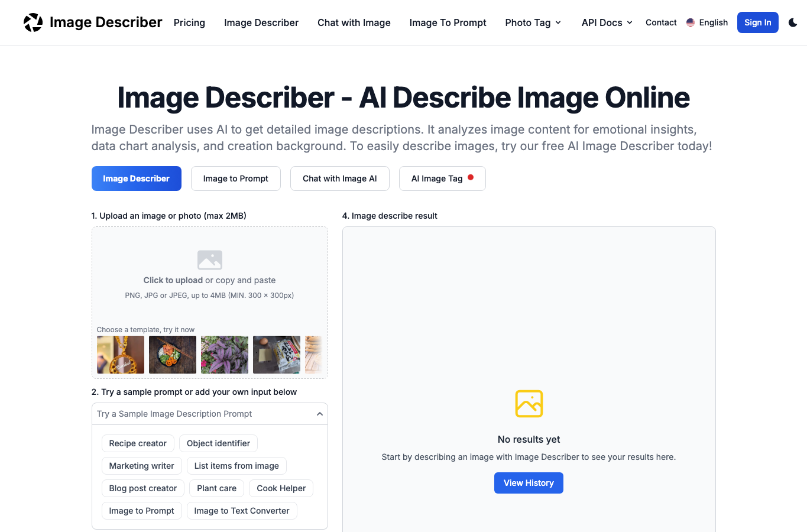807x532 pixels.
Task: Switch to Chat with Image AI tab
Action: (340, 179)
